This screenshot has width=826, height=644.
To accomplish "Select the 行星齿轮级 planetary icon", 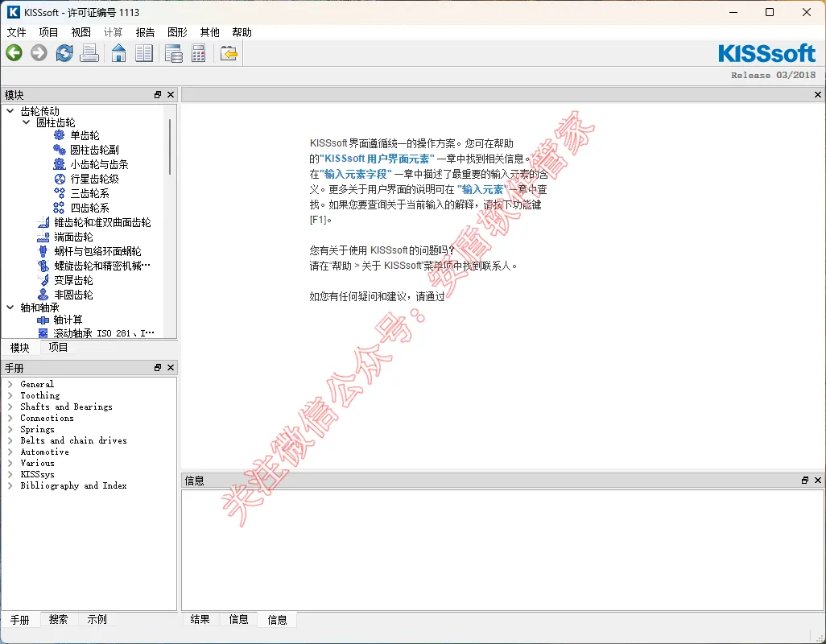I will point(60,179).
